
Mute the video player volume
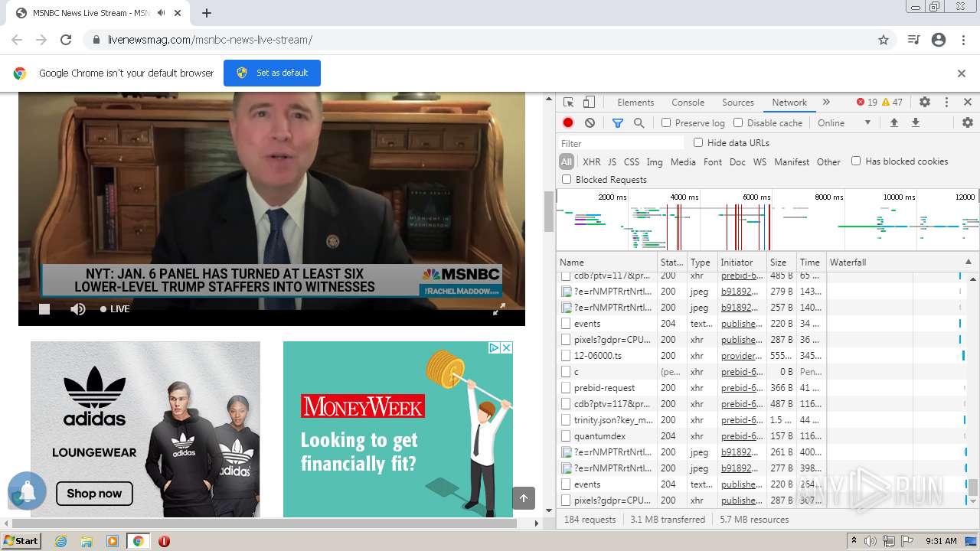pos(78,309)
